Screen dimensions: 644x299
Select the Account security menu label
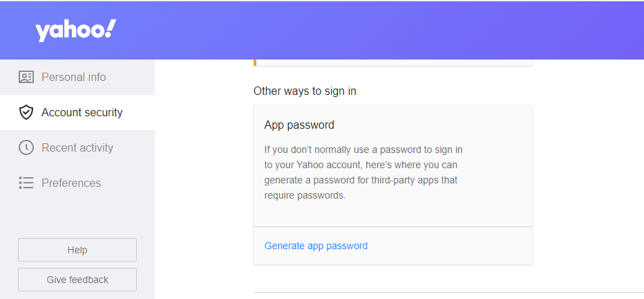(82, 112)
